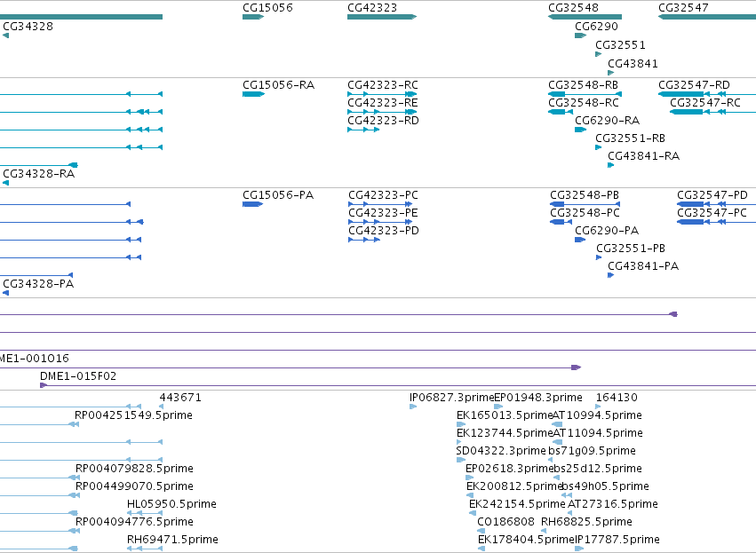Image resolution: width=756 pixels, height=553 pixels.
Task: Select the CG32548-PB protein feature
Action: (x=585, y=204)
